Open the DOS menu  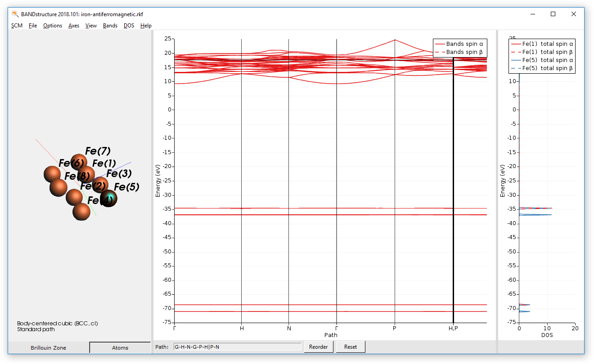point(129,26)
